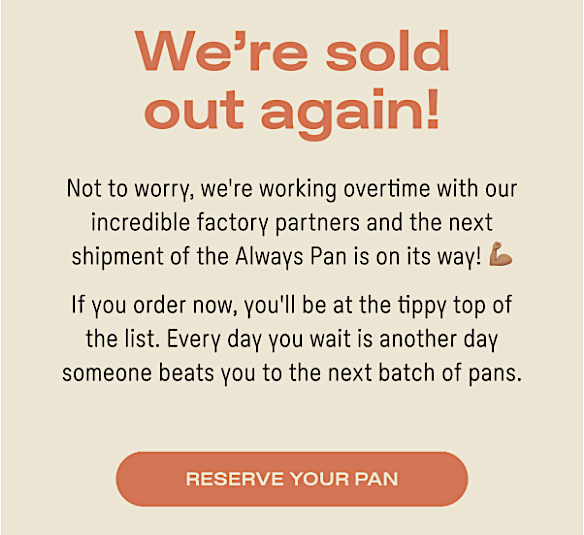Click the word "sold" in the headline
This screenshot has width=584, height=535.
coord(388,51)
